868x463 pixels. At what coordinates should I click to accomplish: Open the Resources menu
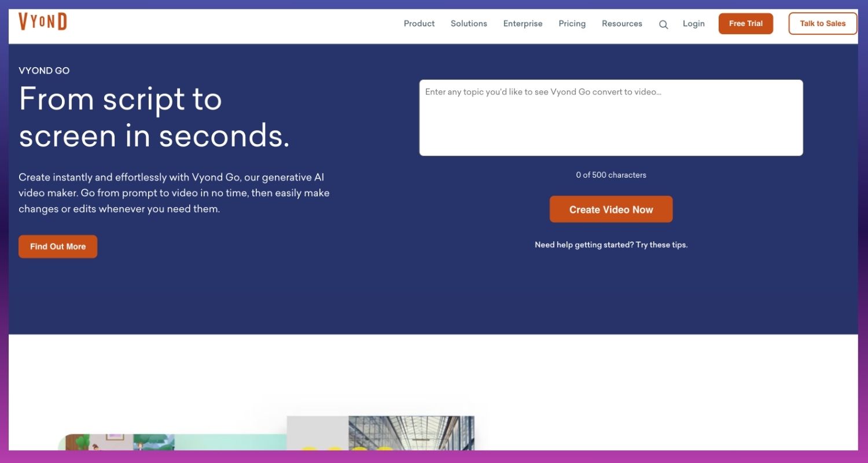click(x=622, y=24)
